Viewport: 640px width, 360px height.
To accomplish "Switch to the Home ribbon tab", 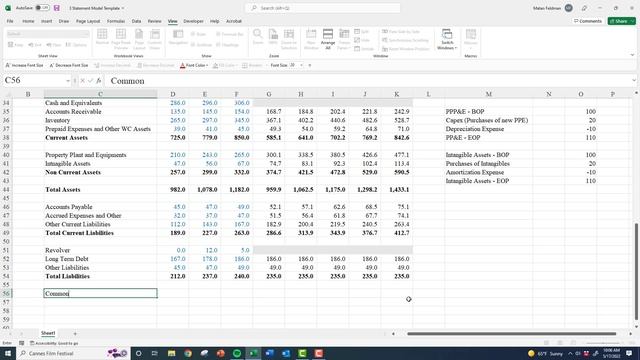I will (28, 21).
